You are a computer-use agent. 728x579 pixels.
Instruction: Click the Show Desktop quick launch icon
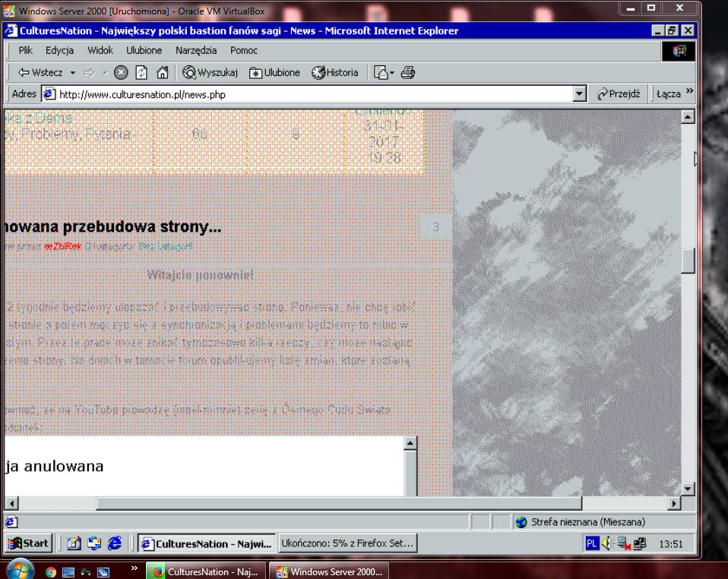coord(74,543)
